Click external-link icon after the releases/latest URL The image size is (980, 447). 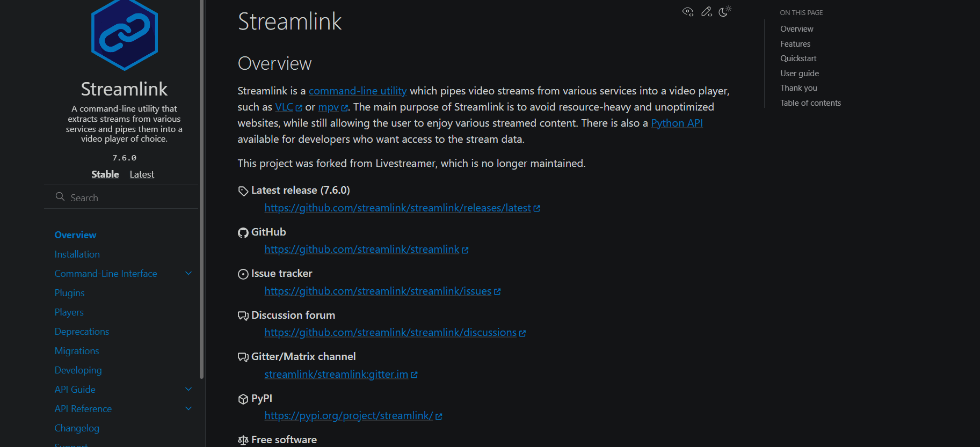(x=537, y=208)
